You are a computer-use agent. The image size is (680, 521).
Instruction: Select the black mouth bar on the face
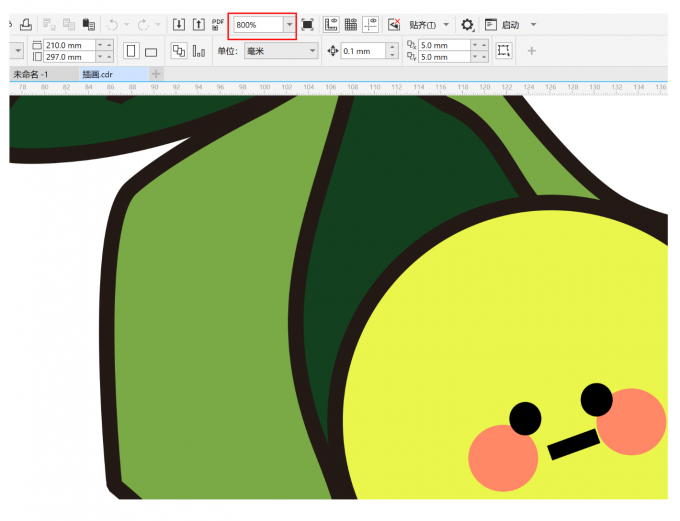(x=573, y=444)
